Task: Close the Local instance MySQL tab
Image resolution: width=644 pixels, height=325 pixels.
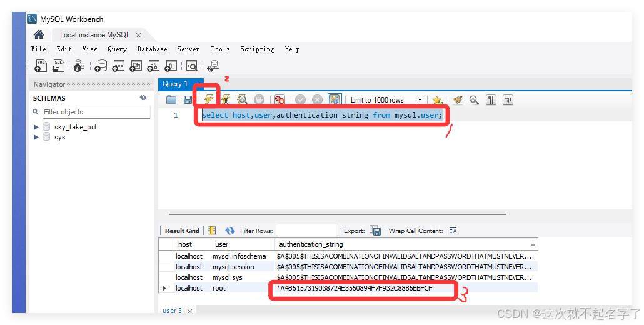Action: (x=138, y=35)
